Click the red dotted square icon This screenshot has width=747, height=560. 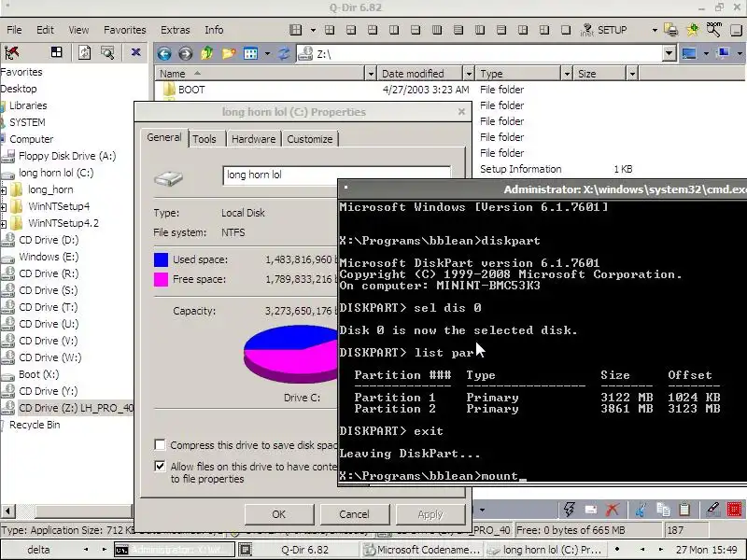pyautogui.click(x=734, y=510)
